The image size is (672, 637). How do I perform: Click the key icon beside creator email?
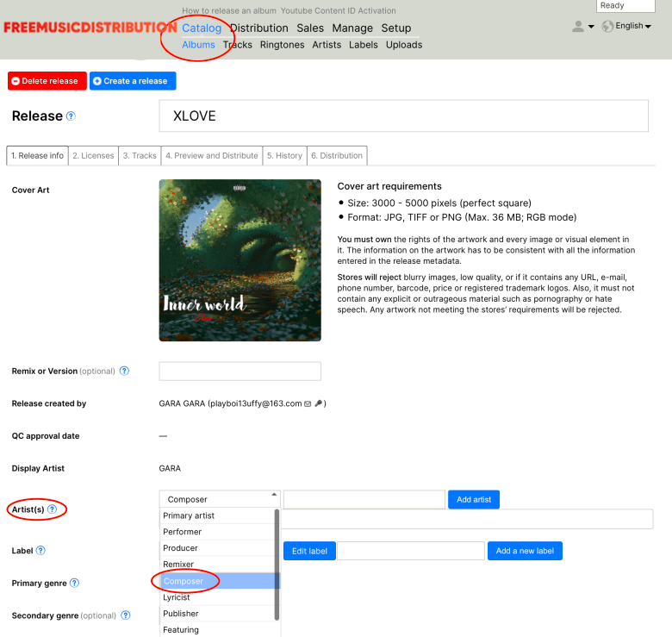tap(318, 403)
